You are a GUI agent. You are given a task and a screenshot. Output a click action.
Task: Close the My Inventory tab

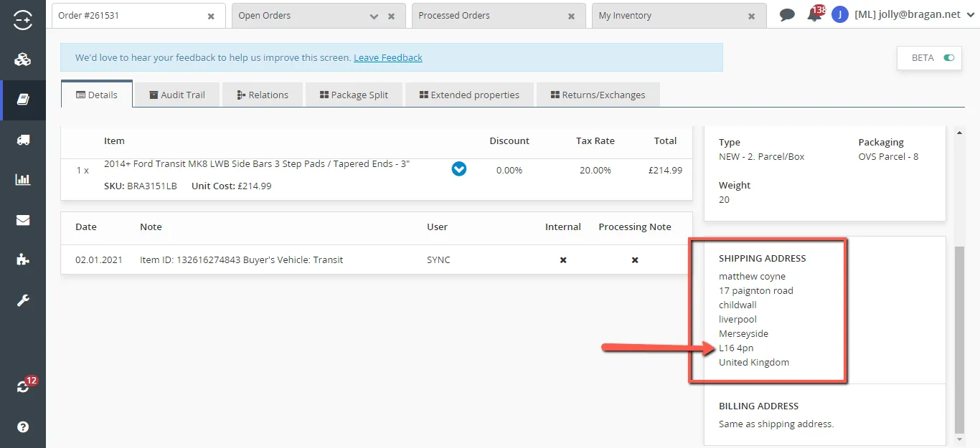click(x=751, y=16)
